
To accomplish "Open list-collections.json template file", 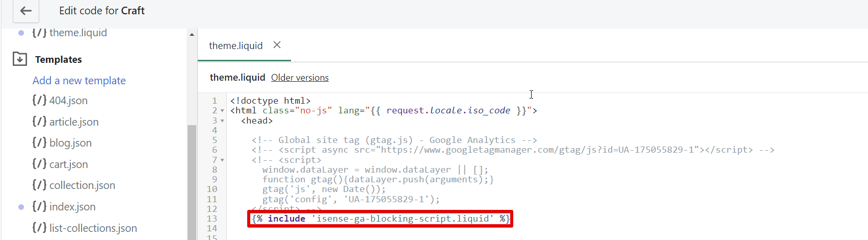I will click(x=93, y=228).
